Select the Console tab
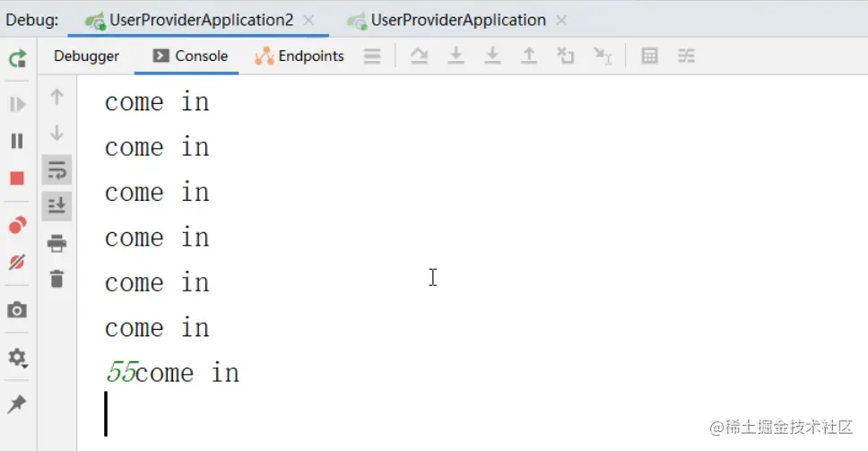Viewport: 868px width, 451px height. [190, 56]
